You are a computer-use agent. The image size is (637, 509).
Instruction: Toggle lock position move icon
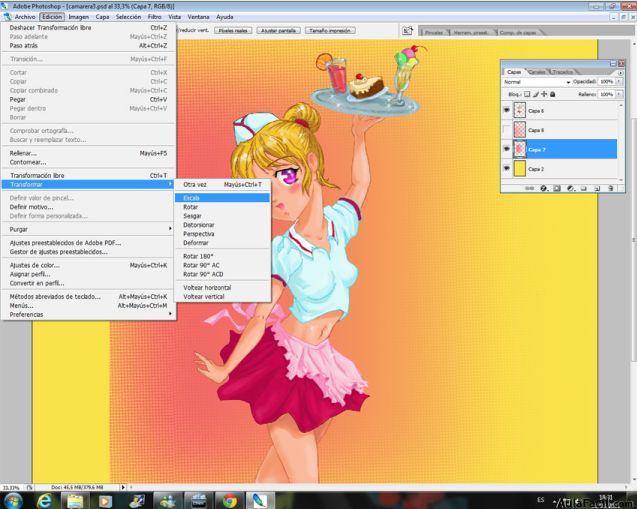tap(544, 94)
